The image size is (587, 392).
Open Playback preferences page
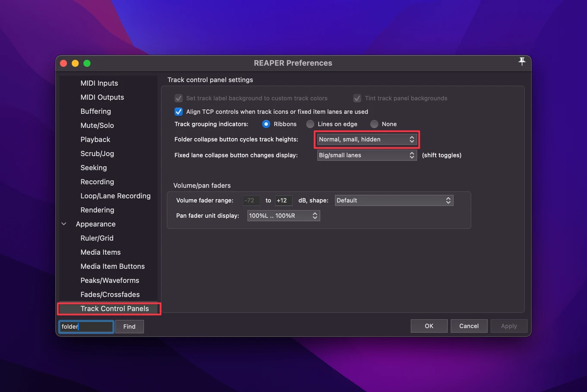(95, 140)
